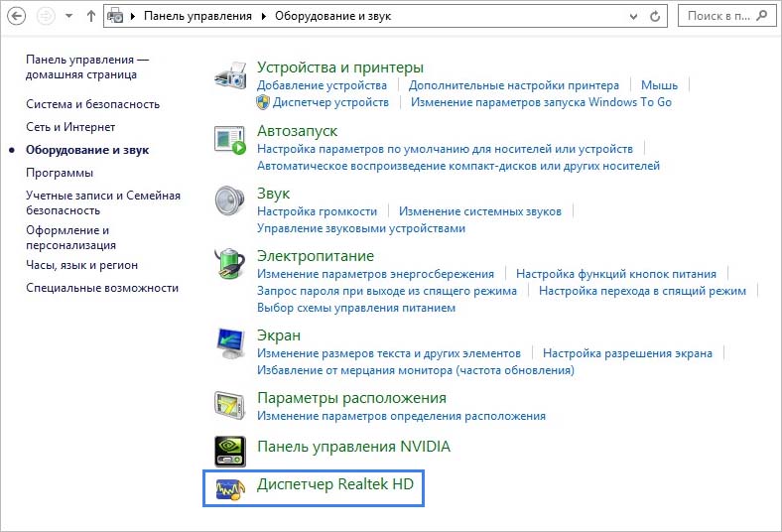Screen dimensions: 782x532
Task: Open Избавление от мерцания монитора link
Action: (416, 370)
